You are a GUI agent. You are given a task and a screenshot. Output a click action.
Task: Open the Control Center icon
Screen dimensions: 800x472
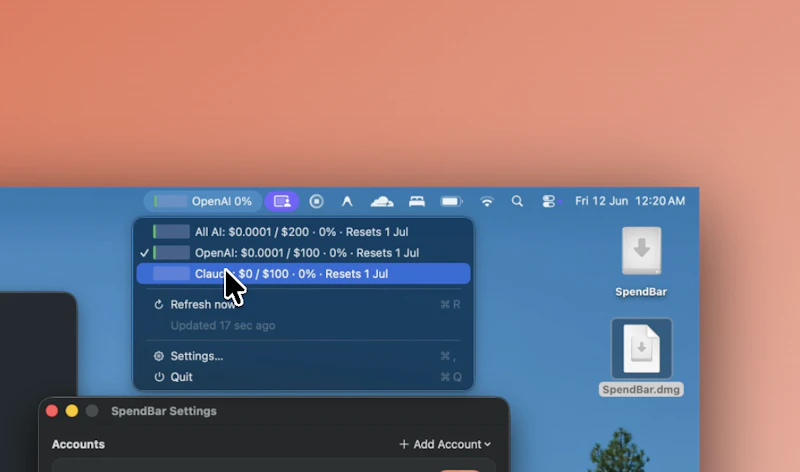(x=548, y=202)
